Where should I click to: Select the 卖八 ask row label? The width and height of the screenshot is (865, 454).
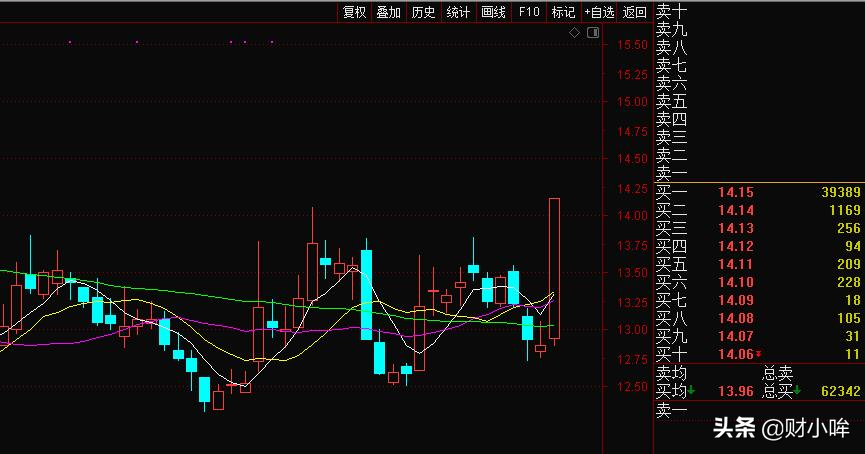click(671, 48)
